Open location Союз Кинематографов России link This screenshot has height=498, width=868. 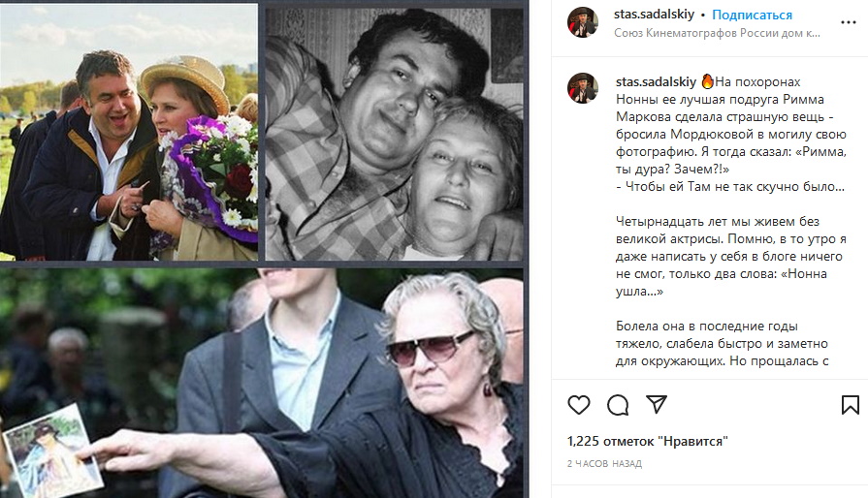coord(717,33)
